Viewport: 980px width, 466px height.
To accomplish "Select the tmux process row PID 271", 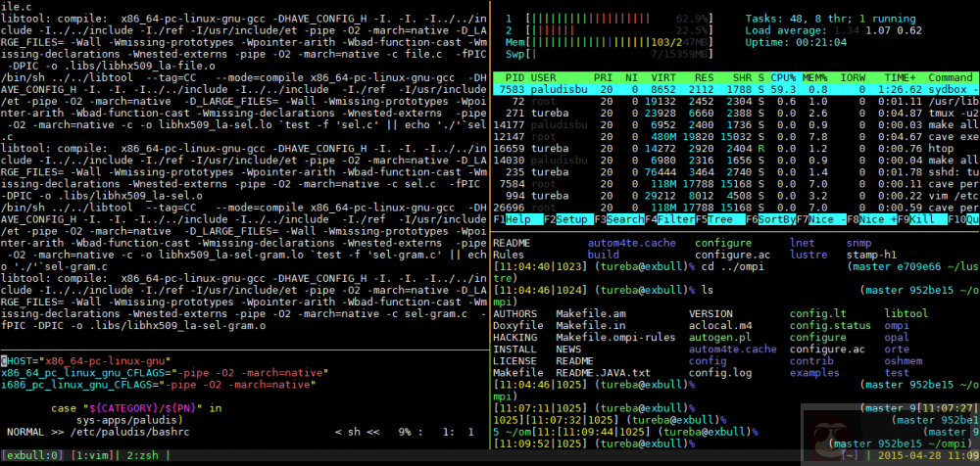I will tap(736, 113).
